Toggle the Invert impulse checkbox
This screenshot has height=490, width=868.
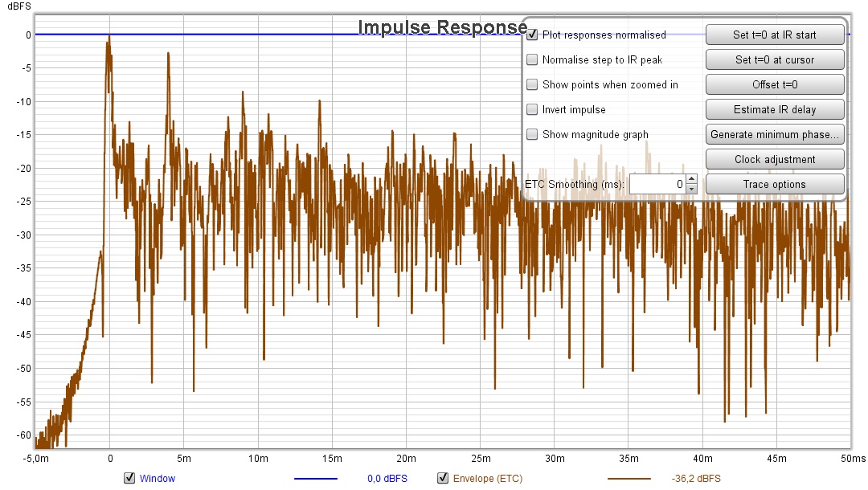tap(532, 109)
